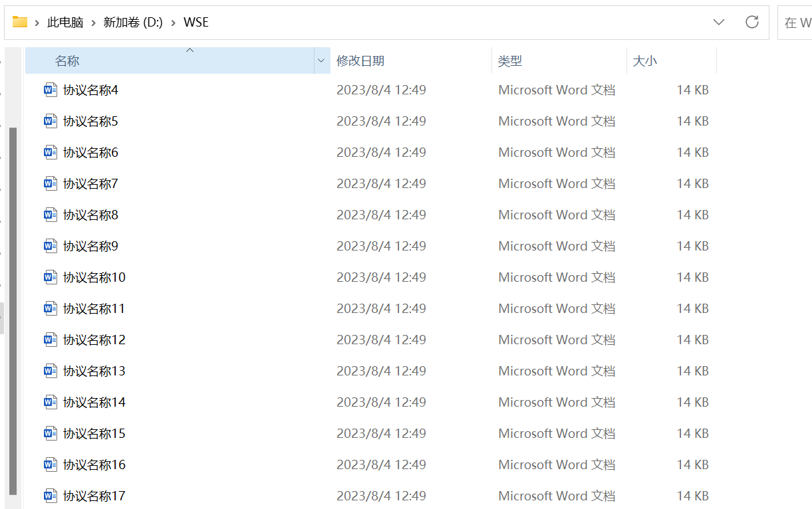Select the file 协议名称15
The image size is (812, 509).
[94, 433]
